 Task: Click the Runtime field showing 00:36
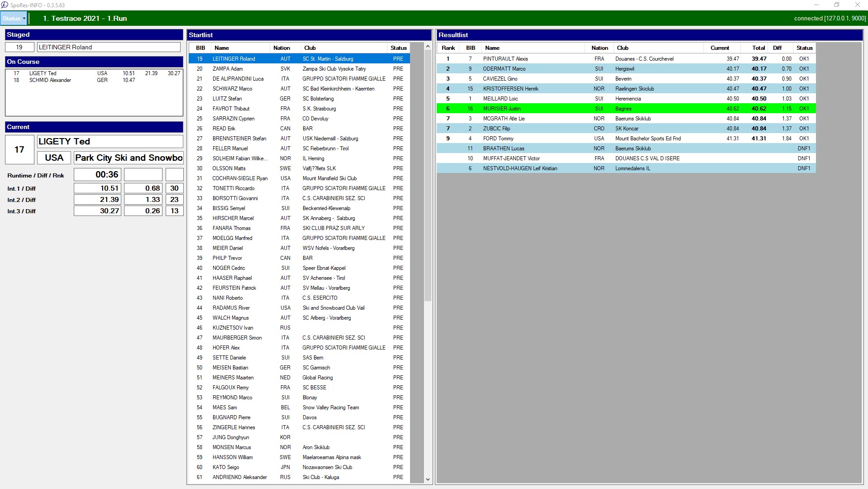(98, 175)
